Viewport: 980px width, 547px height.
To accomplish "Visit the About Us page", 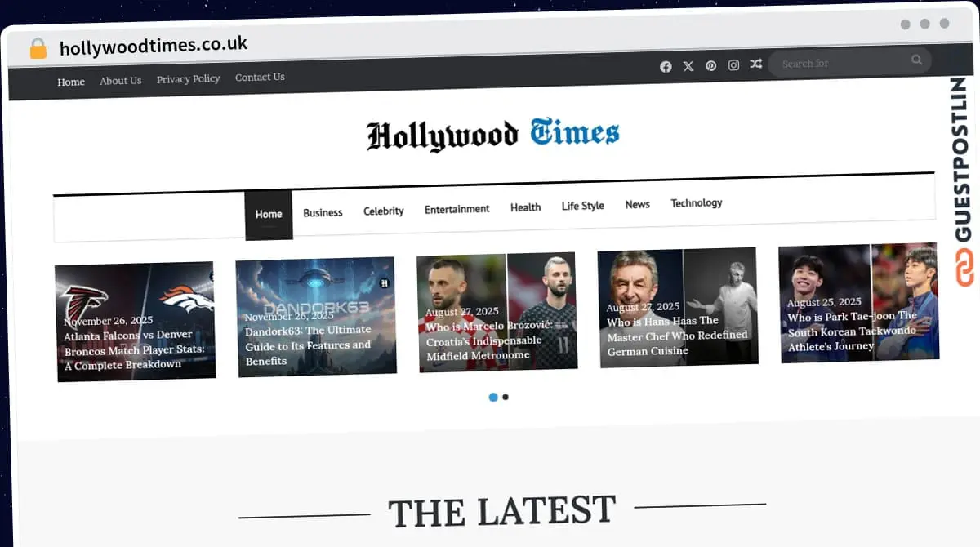I will tap(120, 81).
